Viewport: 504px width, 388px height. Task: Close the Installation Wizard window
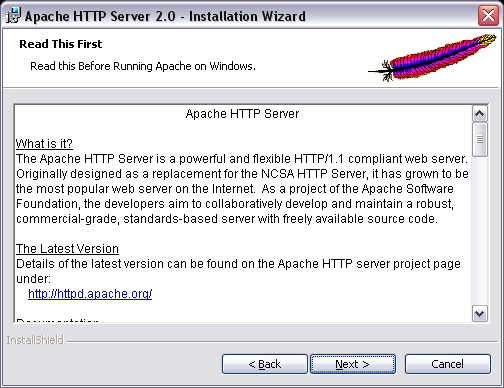[488, 15]
